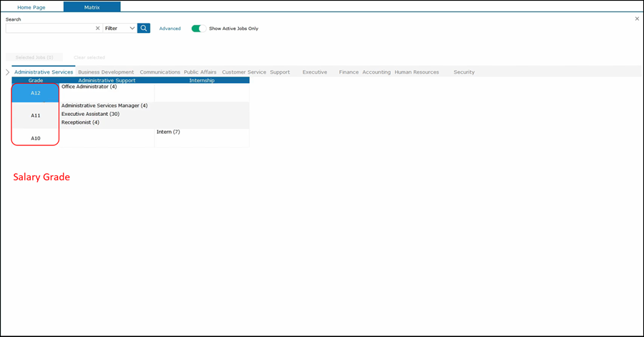This screenshot has height=337, width=644.
Task: Toggle Show Active Jobs Only switch
Action: coord(198,29)
